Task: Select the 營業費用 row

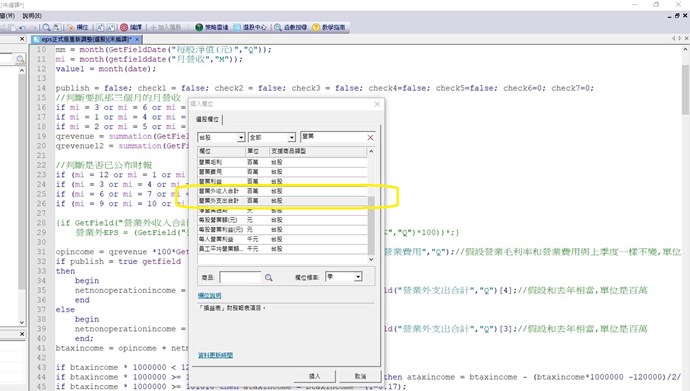Action: point(282,172)
